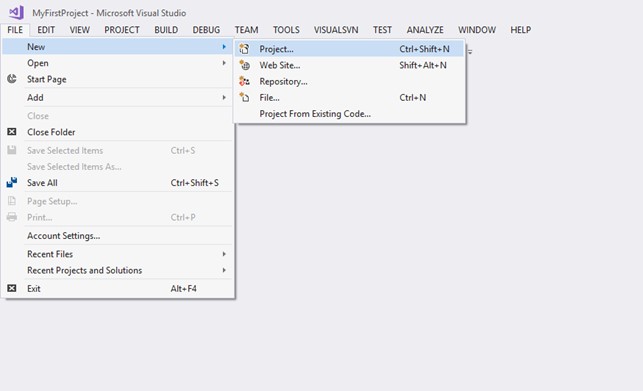Viewport: 643px width, 391px height.
Task: Click the Web Site globe icon
Action: pyautogui.click(x=244, y=65)
